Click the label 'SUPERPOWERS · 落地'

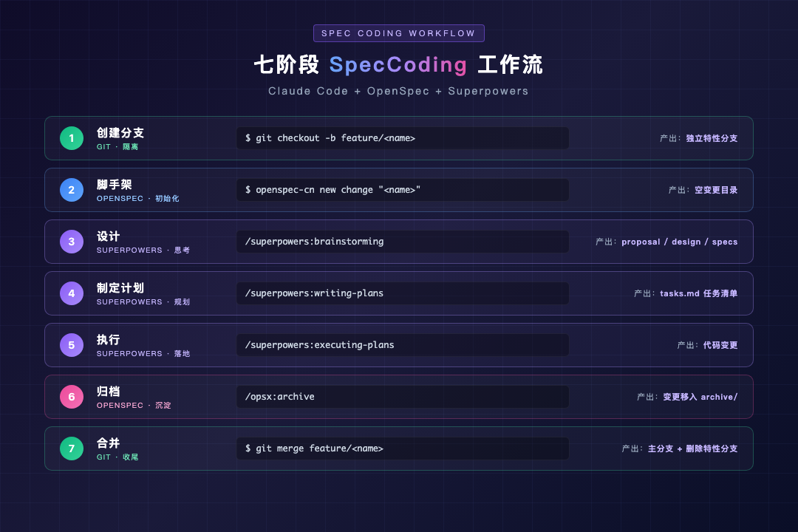click(143, 353)
